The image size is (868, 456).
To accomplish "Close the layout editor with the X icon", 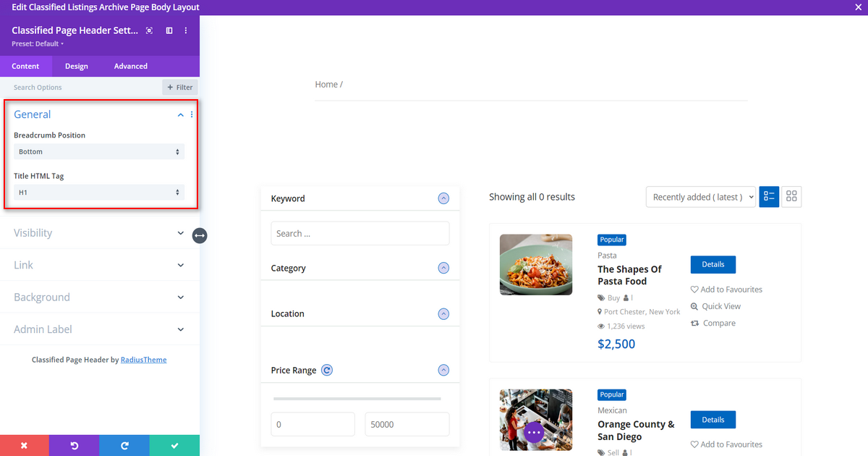I will (858, 7).
